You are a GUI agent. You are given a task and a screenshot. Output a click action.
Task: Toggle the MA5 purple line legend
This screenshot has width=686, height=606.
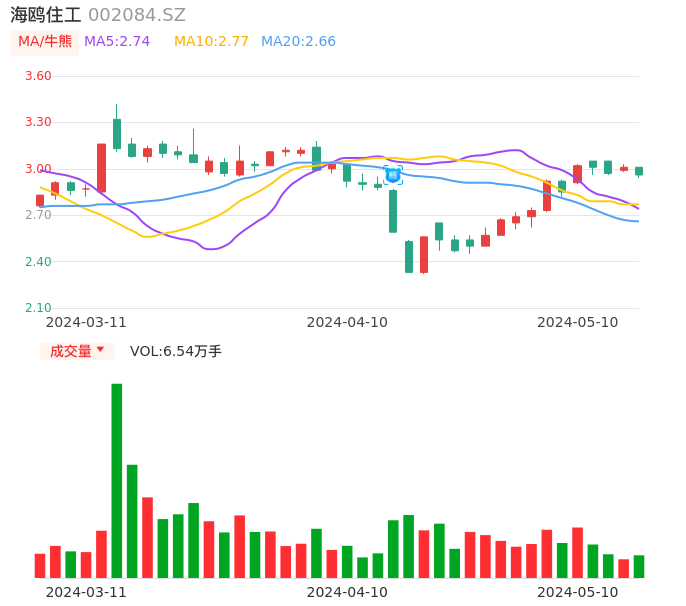pos(117,41)
